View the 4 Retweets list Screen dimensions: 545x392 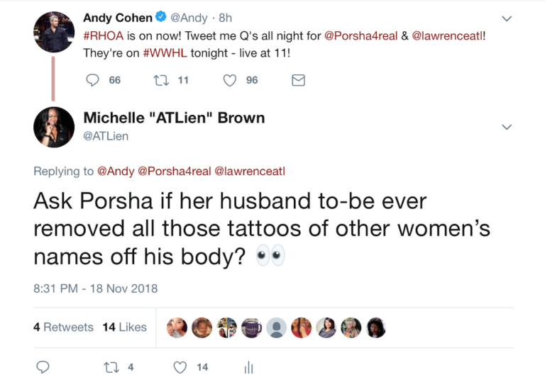click(63, 327)
